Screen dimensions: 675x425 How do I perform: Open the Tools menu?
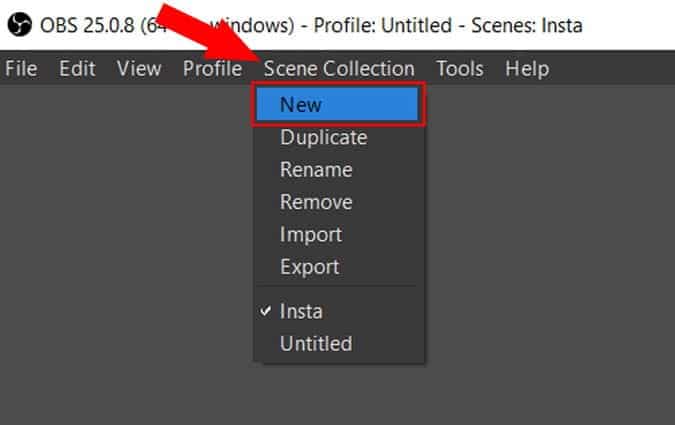coord(460,68)
